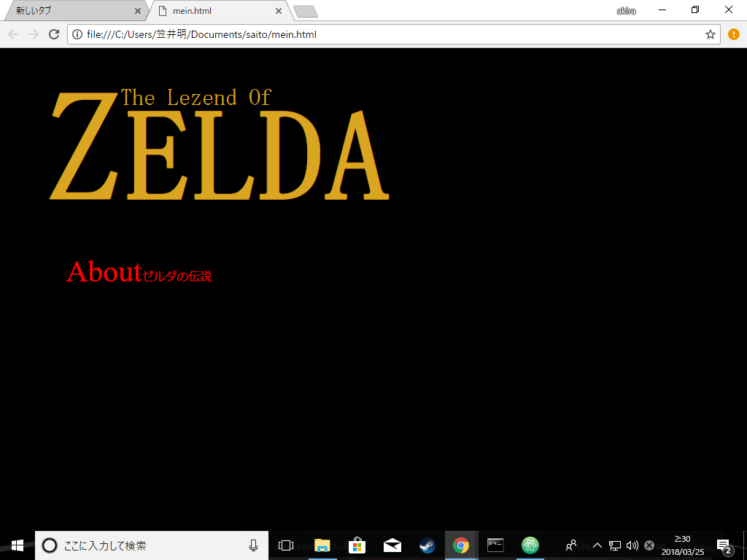Image resolution: width=747 pixels, height=560 pixels.
Task: Open Command Prompt window from the taskbar
Action: (x=495, y=545)
